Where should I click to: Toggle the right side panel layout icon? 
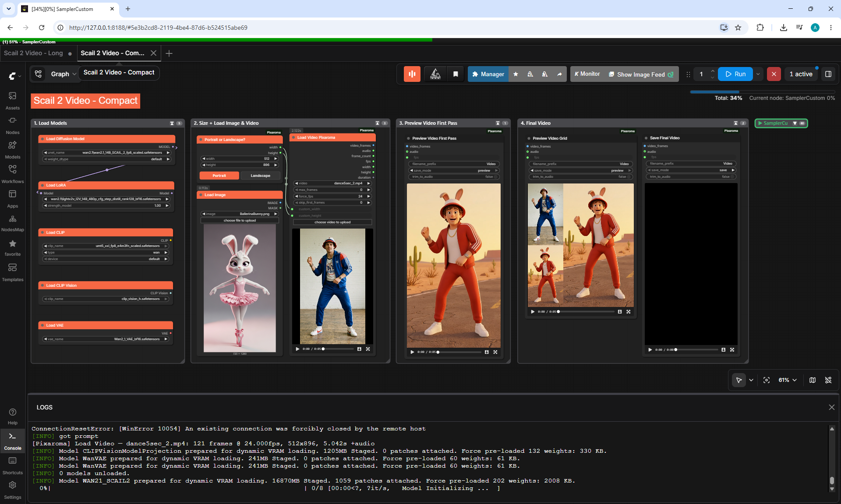[x=828, y=74]
